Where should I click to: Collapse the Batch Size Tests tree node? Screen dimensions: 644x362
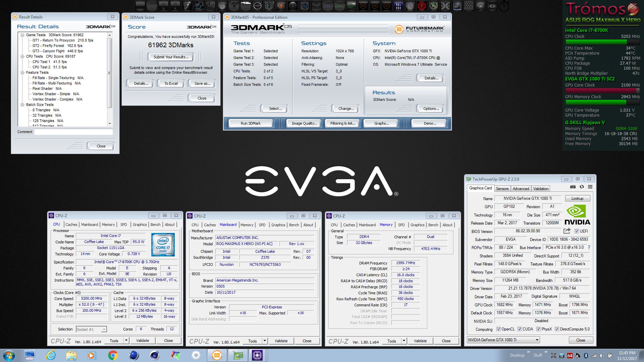22,105
